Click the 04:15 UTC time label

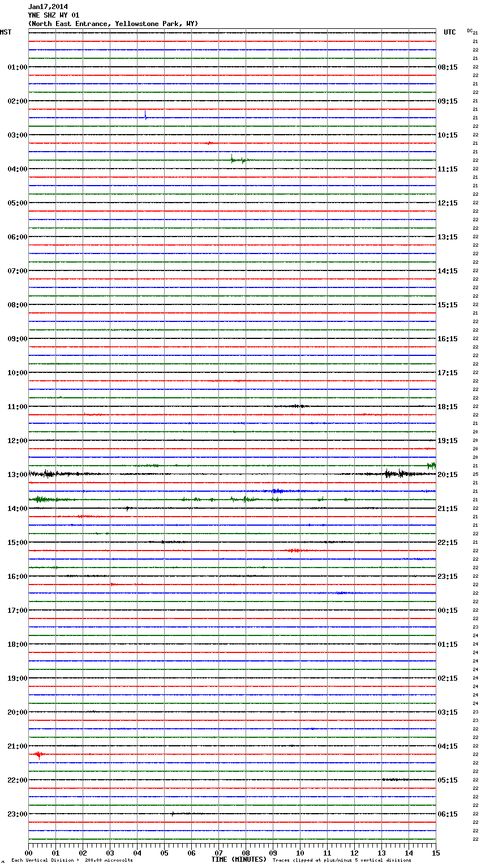448,746
